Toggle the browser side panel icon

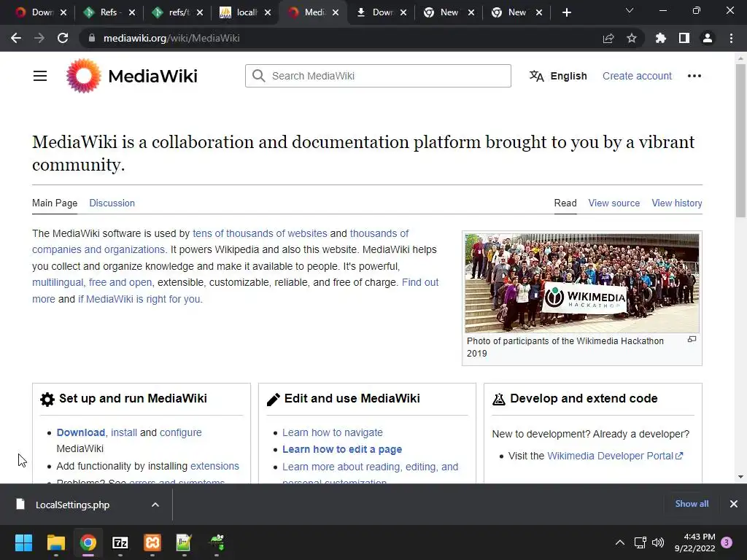[684, 38]
